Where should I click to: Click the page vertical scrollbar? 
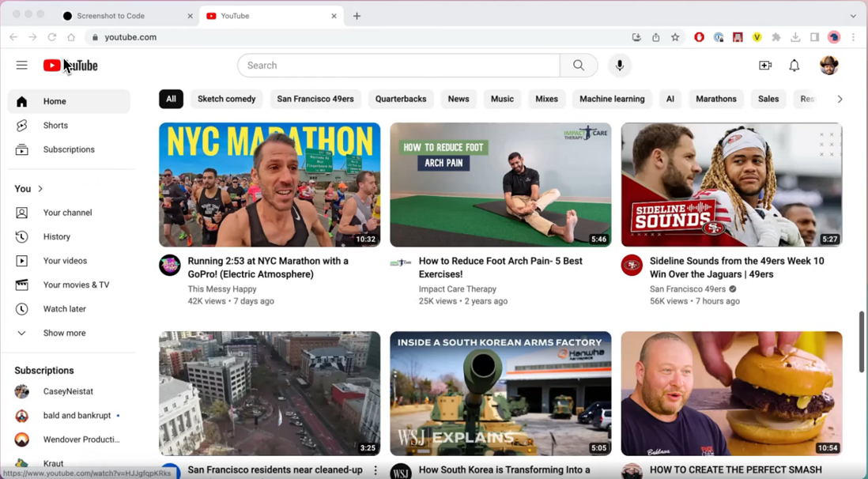click(862, 341)
